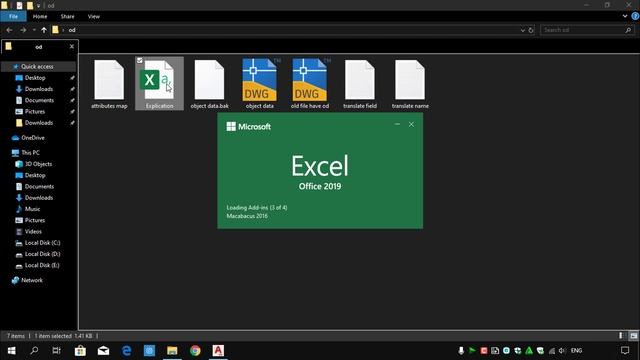Refresh the od folder view
This screenshot has height=360, width=640.
tap(531, 30)
